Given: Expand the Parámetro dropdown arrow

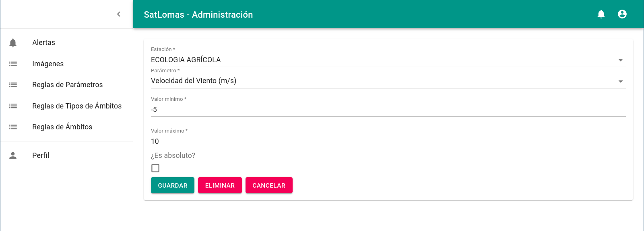Looking at the screenshot, I should [620, 81].
